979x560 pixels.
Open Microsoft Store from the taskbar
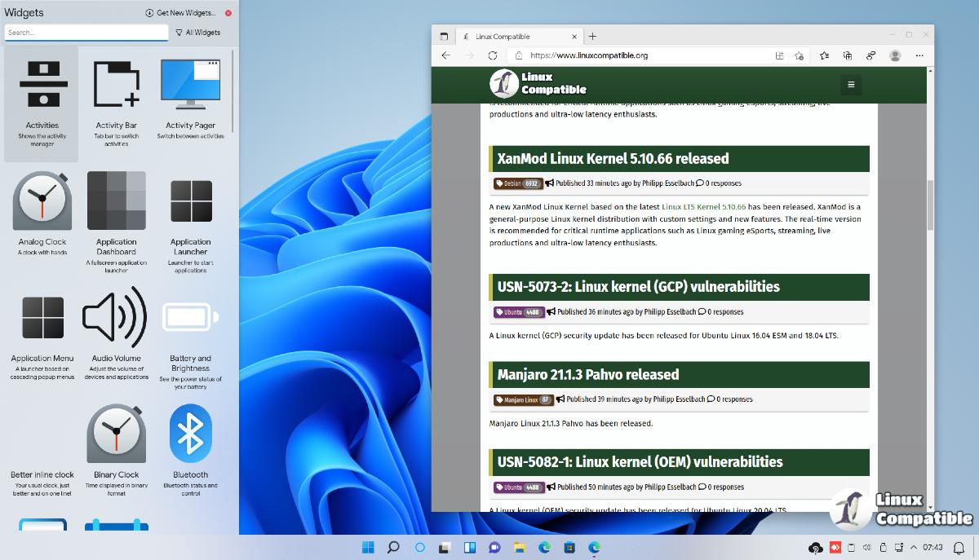point(569,547)
